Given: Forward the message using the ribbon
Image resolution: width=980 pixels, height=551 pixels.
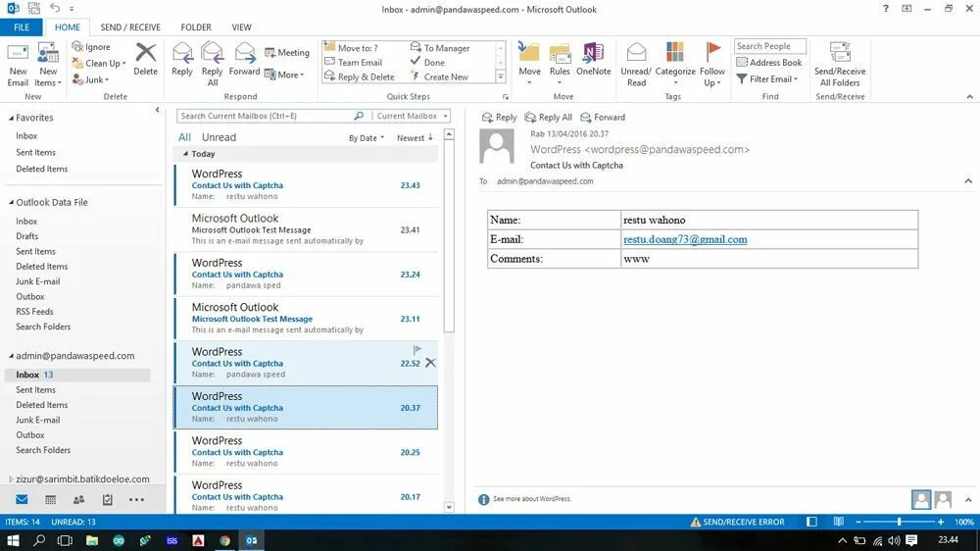Looking at the screenshot, I should (x=244, y=60).
